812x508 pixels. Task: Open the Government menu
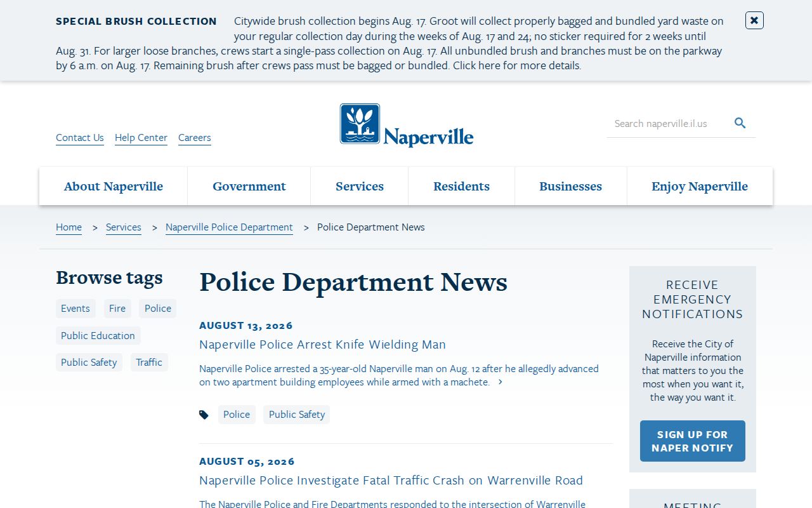(x=249, y=186)
